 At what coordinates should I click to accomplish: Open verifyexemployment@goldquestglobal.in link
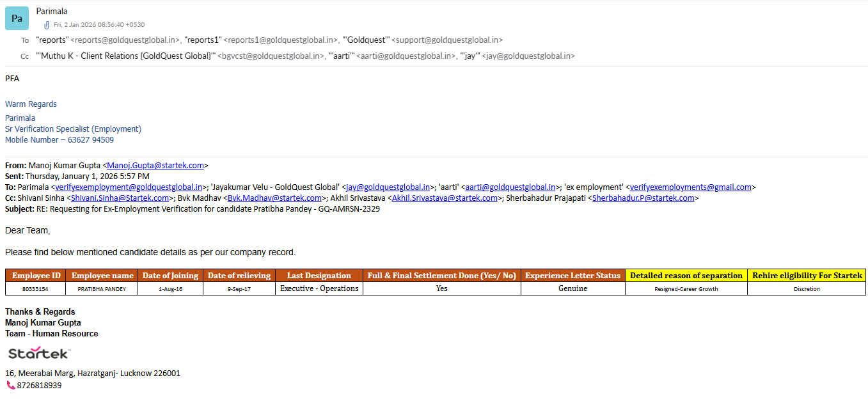(129, 187)
